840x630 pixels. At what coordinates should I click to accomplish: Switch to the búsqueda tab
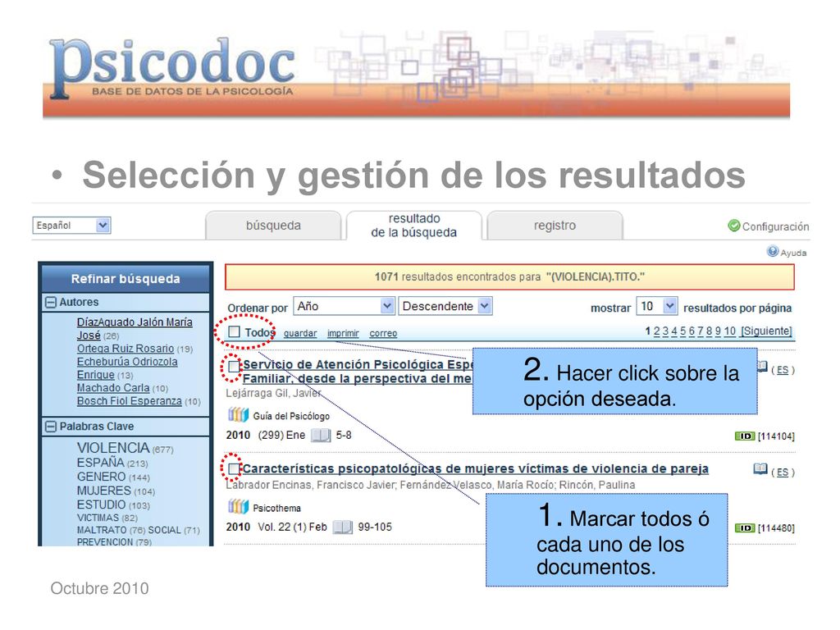click(x=273, y=226)
